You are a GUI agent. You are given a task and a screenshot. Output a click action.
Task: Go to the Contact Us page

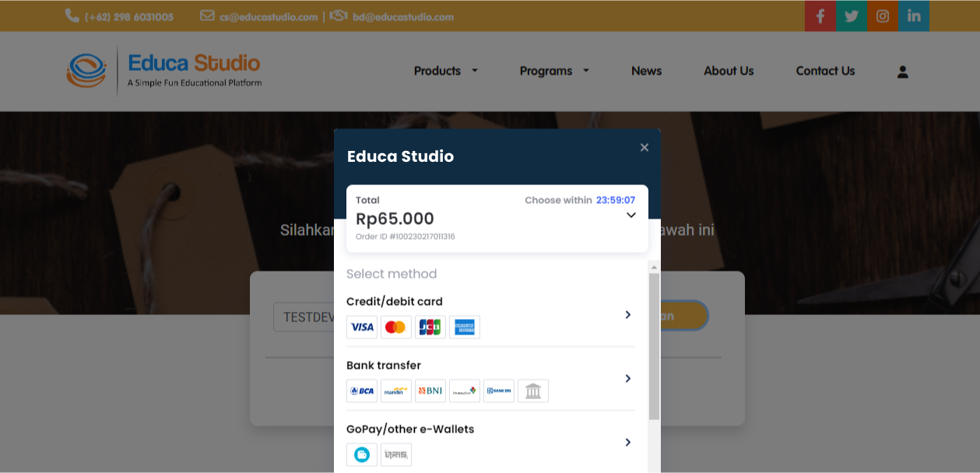[825, 71]
